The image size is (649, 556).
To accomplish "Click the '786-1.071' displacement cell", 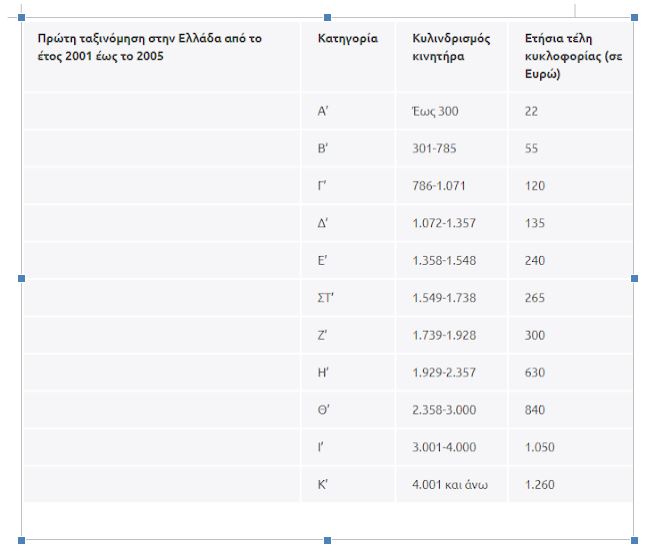I will pyautogui.click(x=439, y=186).
